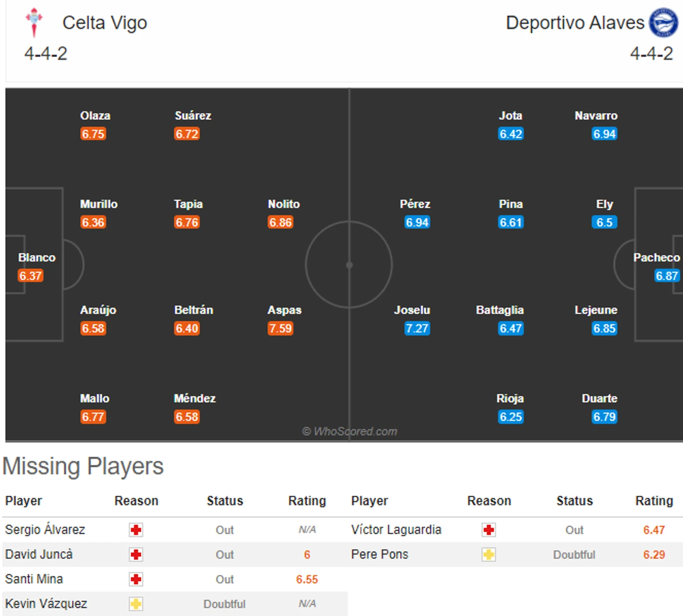Click Santi Mina's red injury icon
The image size is (683, 616).
(136, 580)
